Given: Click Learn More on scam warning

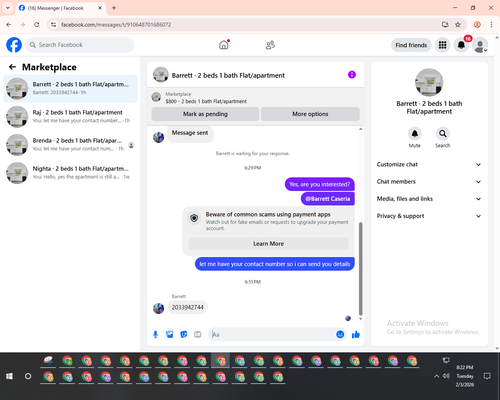Looking at the screenshot, I should point(268,244).
